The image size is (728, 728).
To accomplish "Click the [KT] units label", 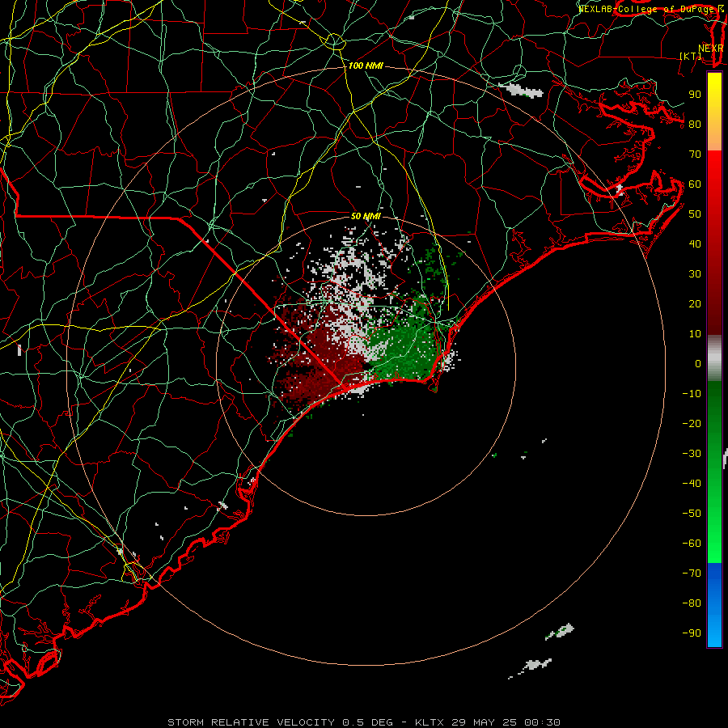I will tap(691, 56).
